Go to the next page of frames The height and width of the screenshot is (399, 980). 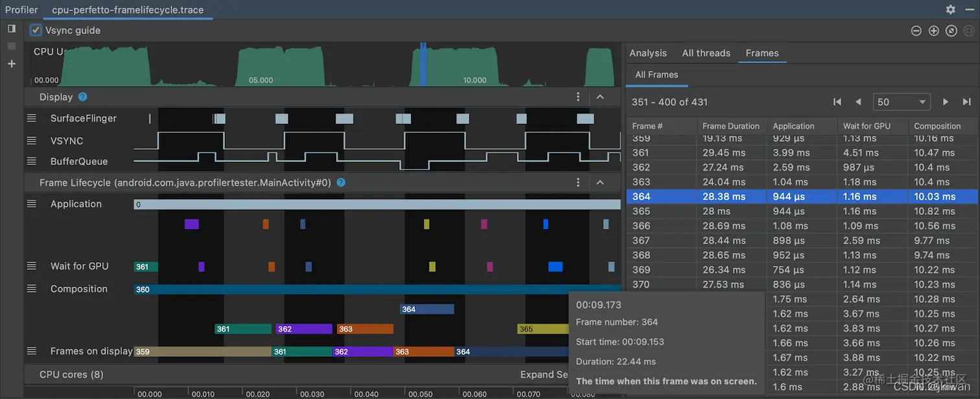coord(945,101)
